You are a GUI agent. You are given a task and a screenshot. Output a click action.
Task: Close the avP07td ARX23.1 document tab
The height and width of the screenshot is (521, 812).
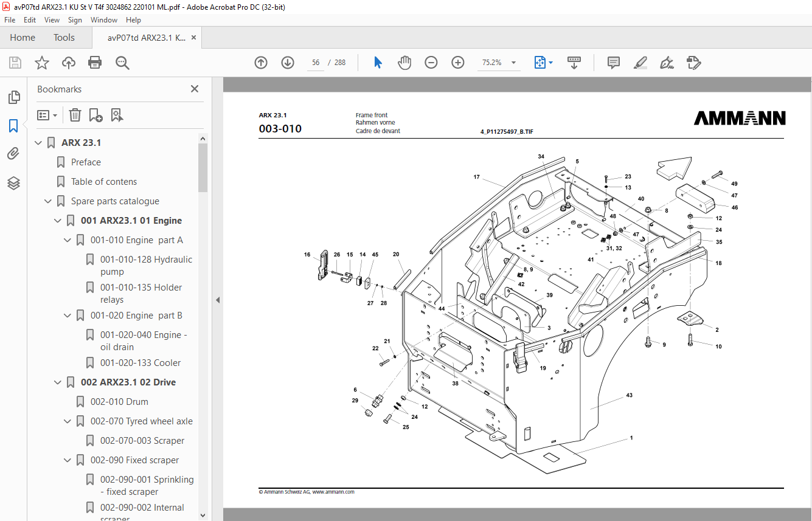[194, 38]
